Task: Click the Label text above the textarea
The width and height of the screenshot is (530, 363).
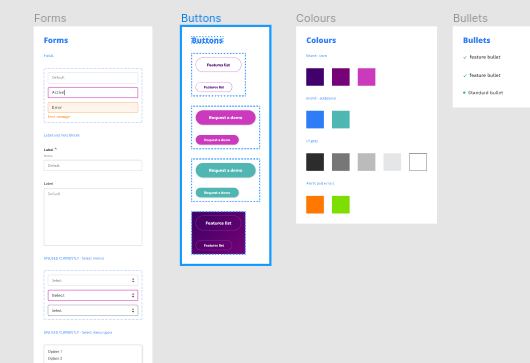Action: click(x=48, y=184)
